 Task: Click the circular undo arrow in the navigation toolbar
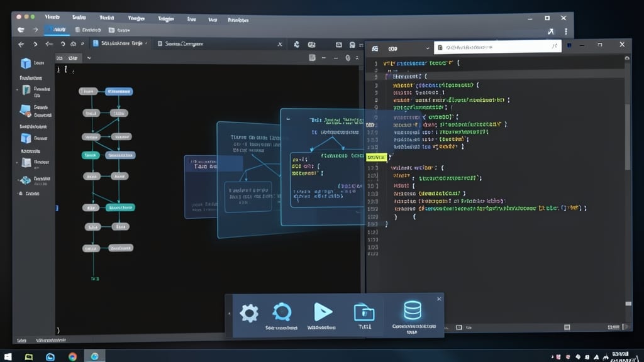coord(62,44)
